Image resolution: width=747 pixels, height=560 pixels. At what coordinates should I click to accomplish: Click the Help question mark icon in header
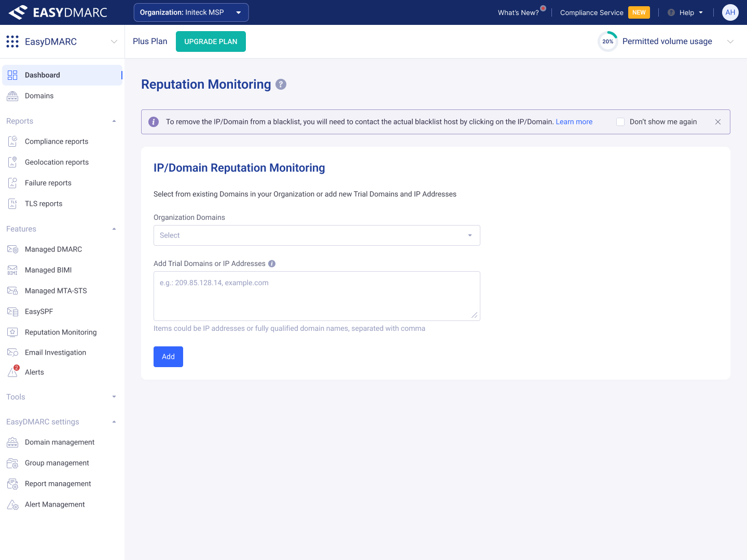671,12
